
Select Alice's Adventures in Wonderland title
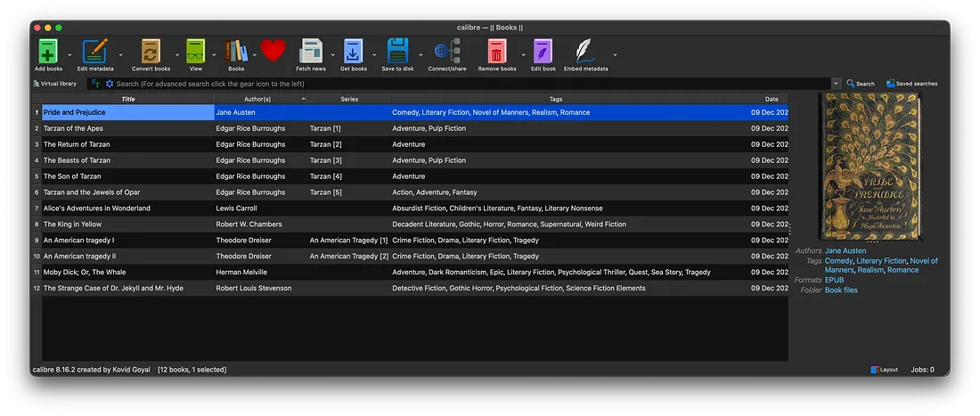97,208
